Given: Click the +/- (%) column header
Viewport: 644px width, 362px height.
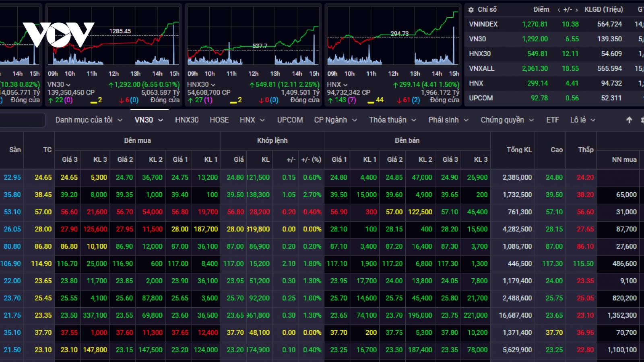Looking at the screenshot, I should pyautogui.click(x=311, y=160).
